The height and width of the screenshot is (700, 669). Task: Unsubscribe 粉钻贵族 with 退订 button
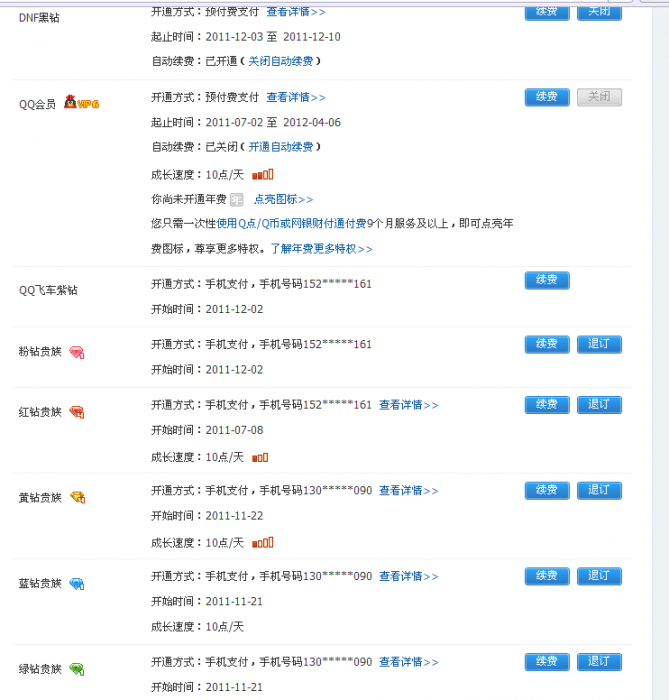599,344
